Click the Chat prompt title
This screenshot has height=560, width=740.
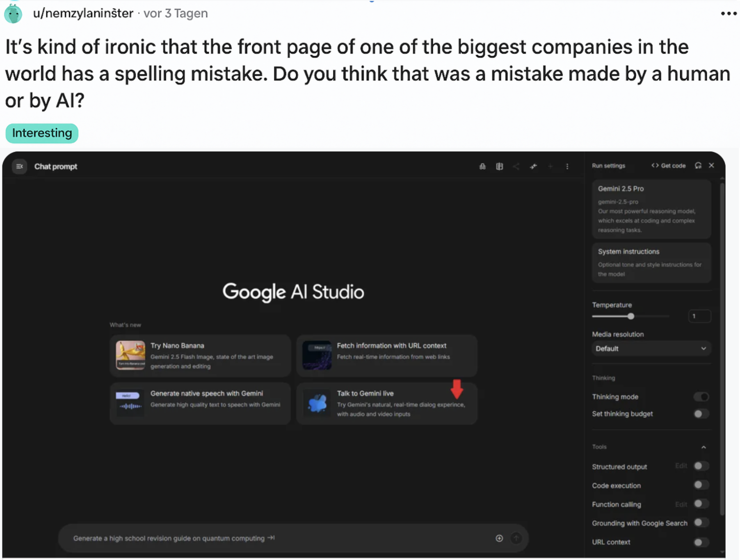coord(56,166)
